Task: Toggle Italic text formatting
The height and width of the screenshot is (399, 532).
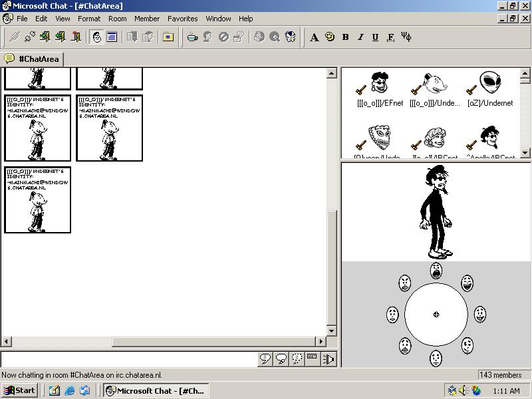Action: (x=360, y=37)
